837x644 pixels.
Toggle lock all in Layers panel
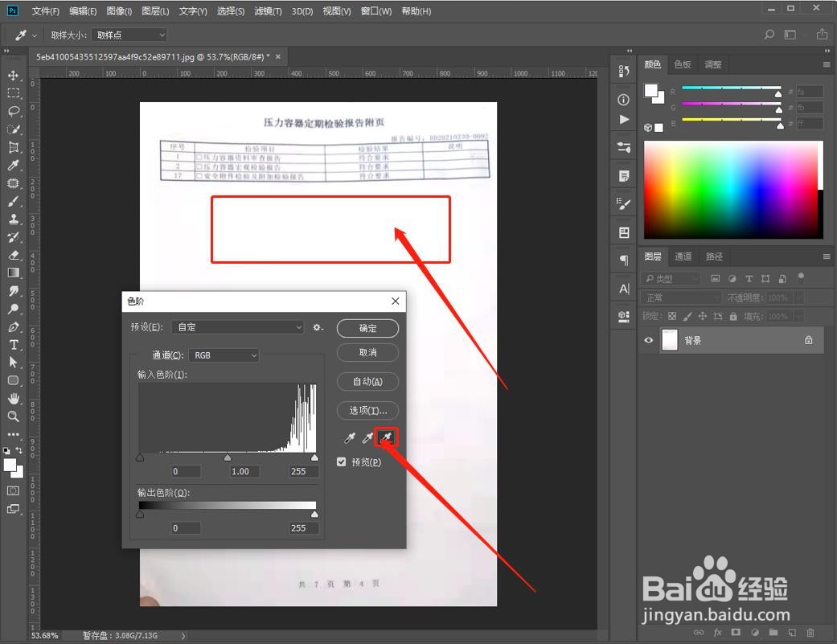[733, 317]
